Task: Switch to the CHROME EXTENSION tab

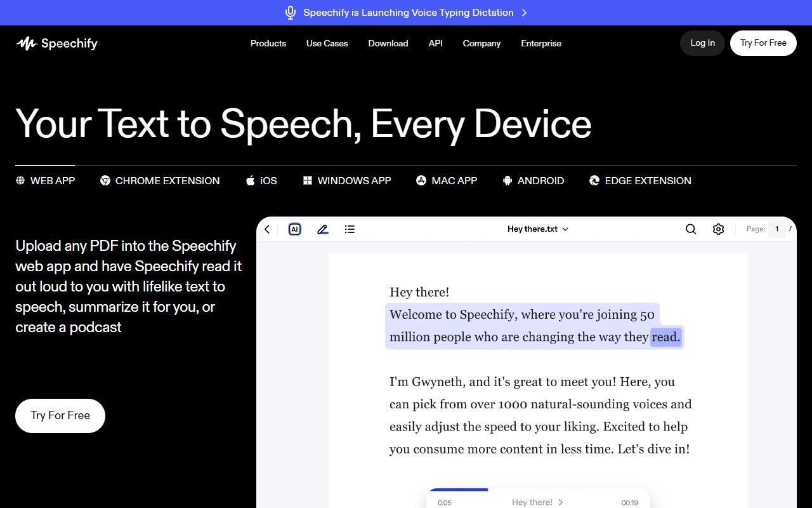Action: click(160, 180)
